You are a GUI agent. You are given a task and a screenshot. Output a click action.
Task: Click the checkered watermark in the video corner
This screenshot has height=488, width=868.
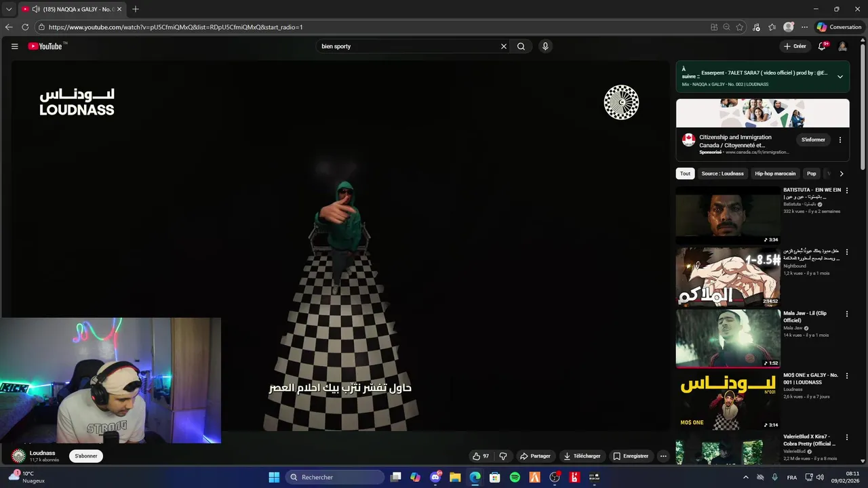[x=621, y=102]
